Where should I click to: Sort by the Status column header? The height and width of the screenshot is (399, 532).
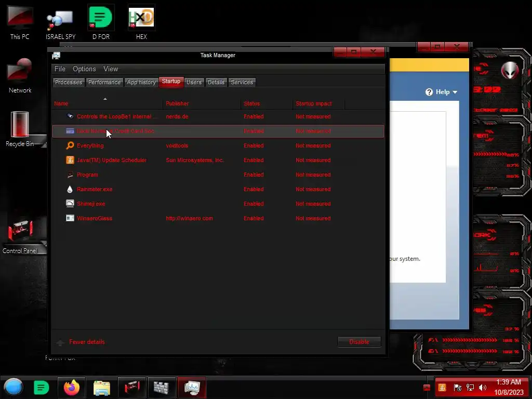pos(267,103)
